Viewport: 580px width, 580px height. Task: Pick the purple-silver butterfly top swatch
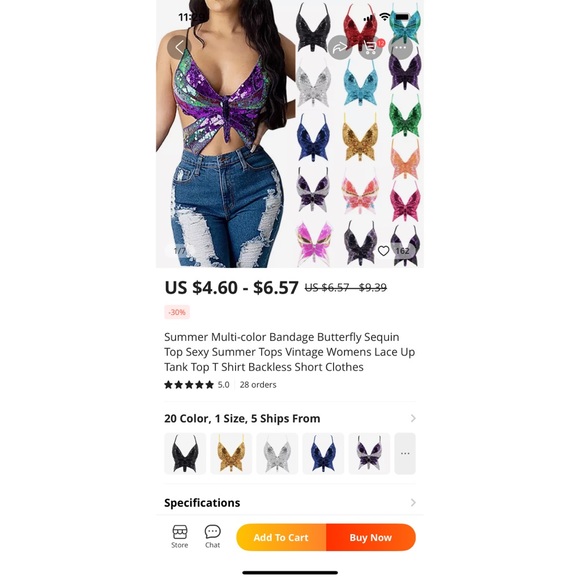(369, 453)
